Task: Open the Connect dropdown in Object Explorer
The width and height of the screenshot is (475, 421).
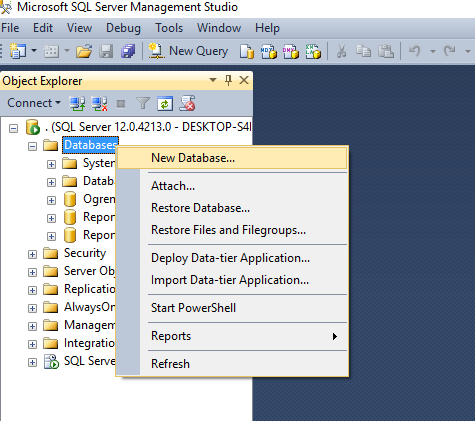Action: (x=34, y=103)
